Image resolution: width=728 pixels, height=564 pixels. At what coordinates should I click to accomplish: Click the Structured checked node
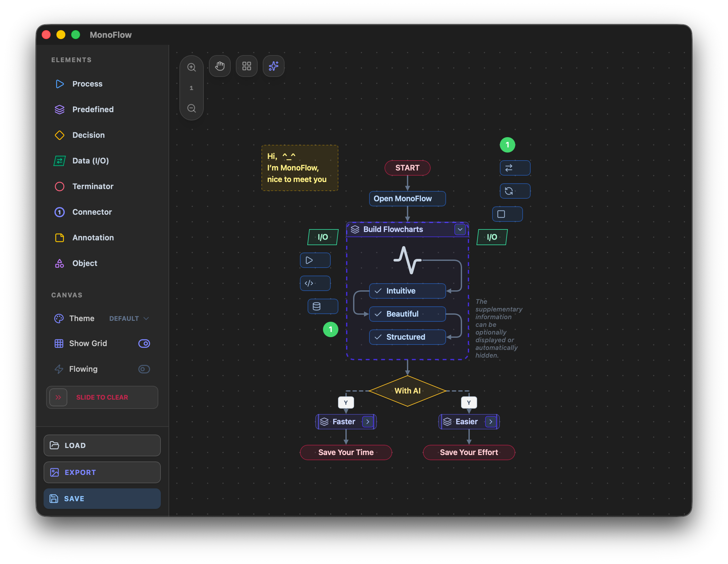point(407,337)
